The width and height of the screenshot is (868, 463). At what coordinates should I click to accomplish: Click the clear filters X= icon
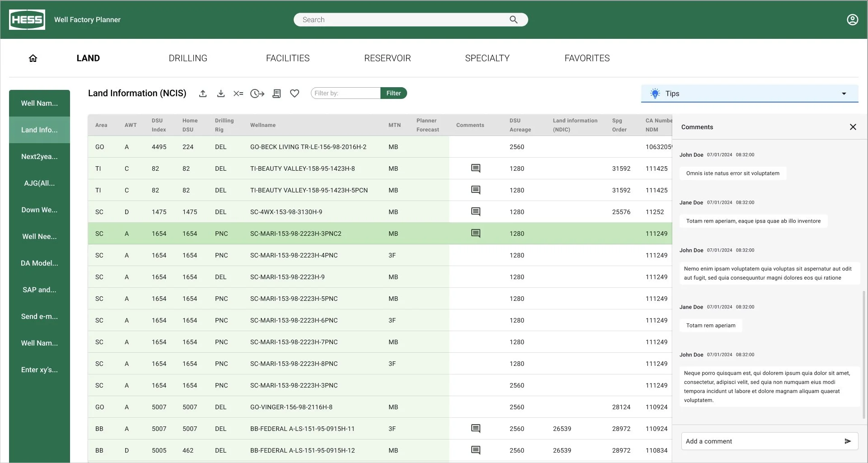point(238,94)
